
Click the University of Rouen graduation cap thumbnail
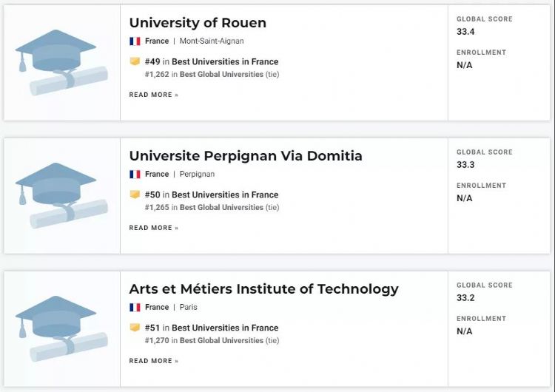click(61, 63)
